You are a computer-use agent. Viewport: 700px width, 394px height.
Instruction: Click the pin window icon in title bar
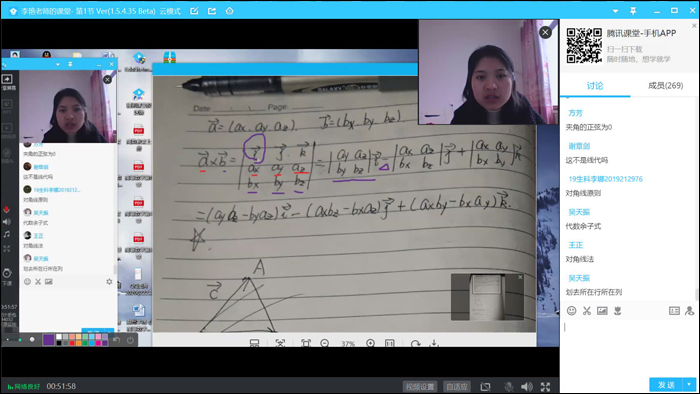633,11
